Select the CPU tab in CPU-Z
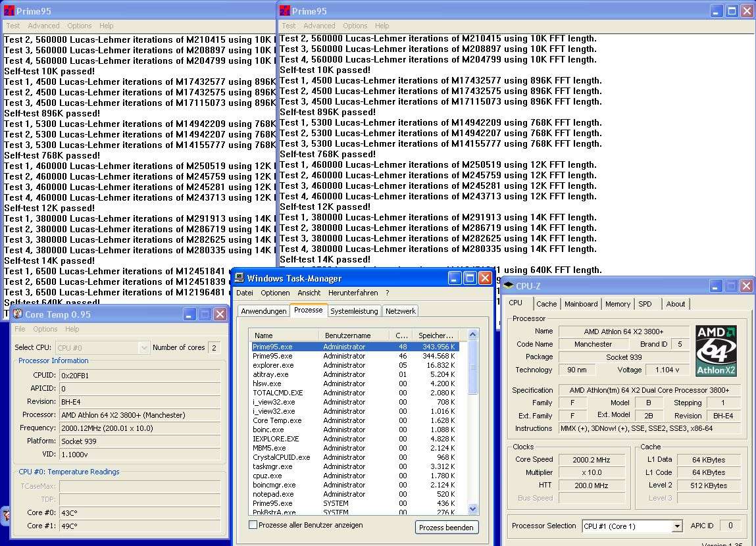The height and width of the screenshot is (546, 756). click(x=515, y=303)
